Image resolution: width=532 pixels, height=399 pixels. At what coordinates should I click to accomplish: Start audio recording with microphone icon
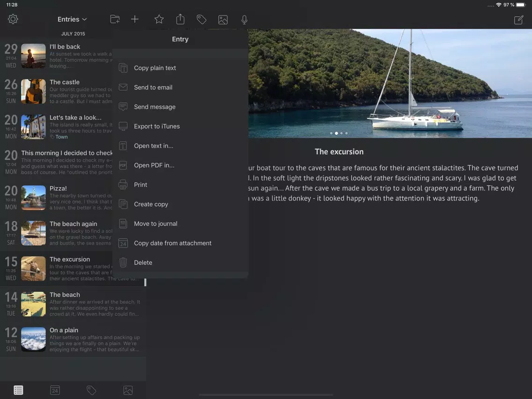244,20
